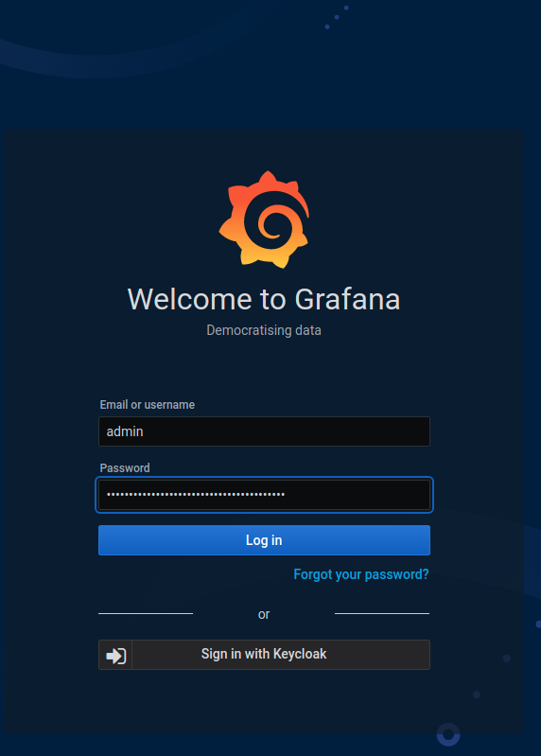
Task: Click the Welcome to Grafana heading
Action: [264, 299]
